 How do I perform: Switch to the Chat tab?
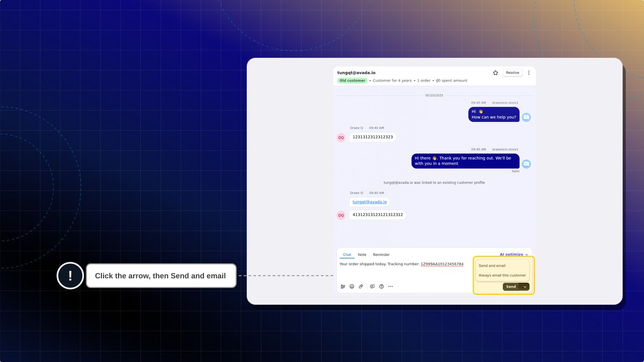point(347,255)
